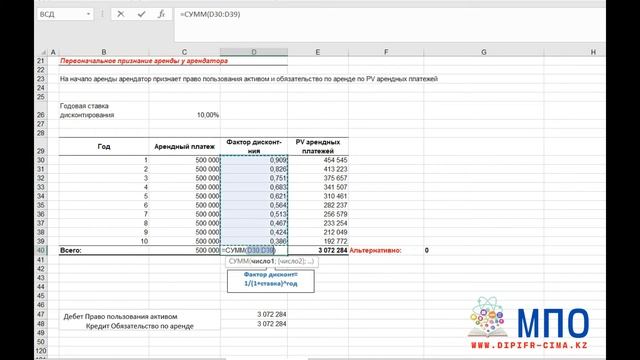The height and width of the screenshot is (360, 640).
Task: Click 'Кредит Обязательство по аренде' cell
Action: [x=140, y=326]
